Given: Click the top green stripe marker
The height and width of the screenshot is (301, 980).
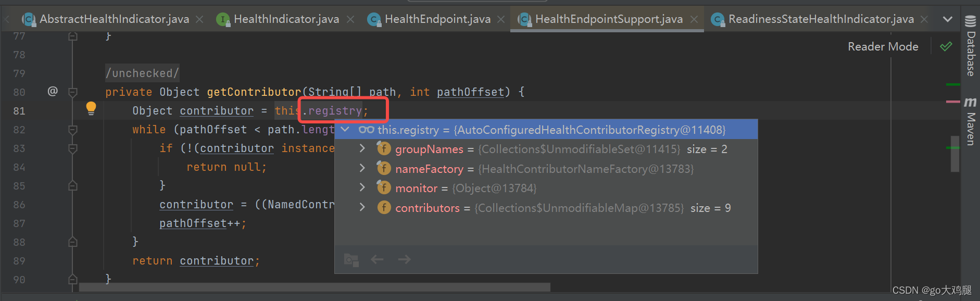Looking at the screenshot, I should pos(953,84).
